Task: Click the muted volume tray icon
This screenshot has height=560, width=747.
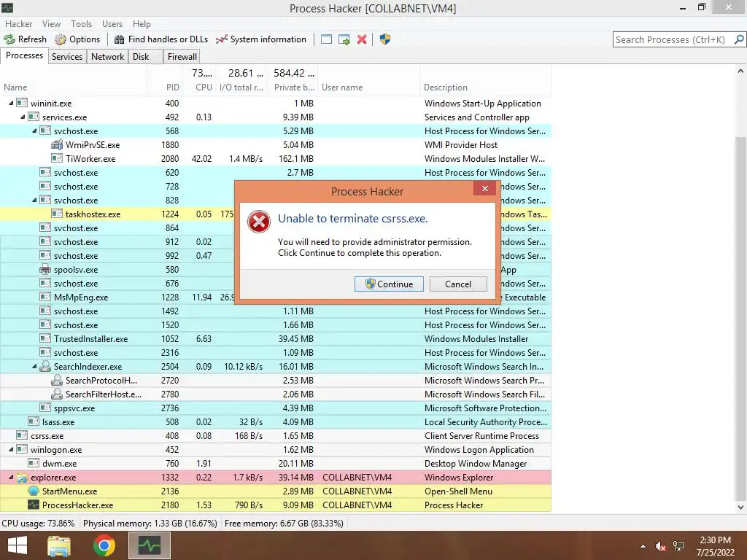Action: click(x=660, y=547)
